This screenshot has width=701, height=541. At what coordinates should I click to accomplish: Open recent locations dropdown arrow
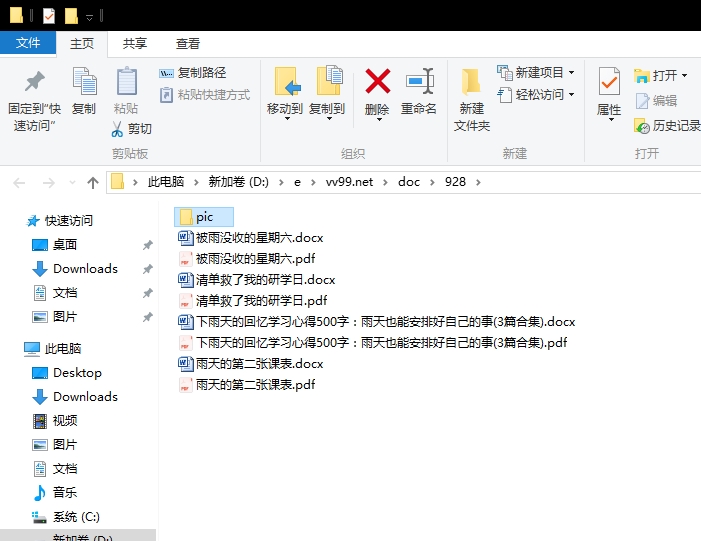point(72,182)
